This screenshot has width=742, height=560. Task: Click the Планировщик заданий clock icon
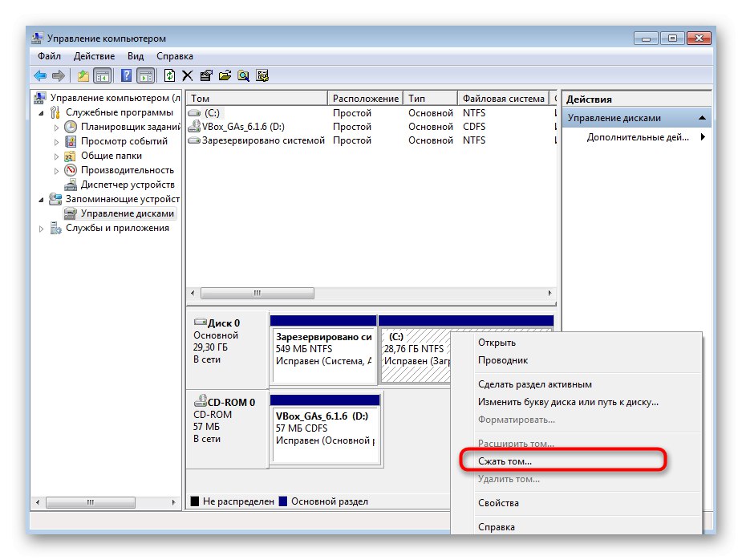click(x=71, y=127)
